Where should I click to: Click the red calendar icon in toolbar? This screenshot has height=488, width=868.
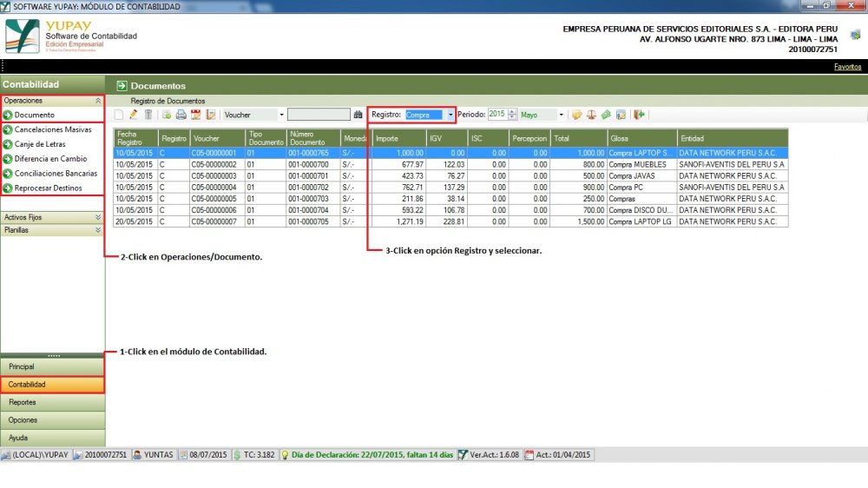point(195,115)
